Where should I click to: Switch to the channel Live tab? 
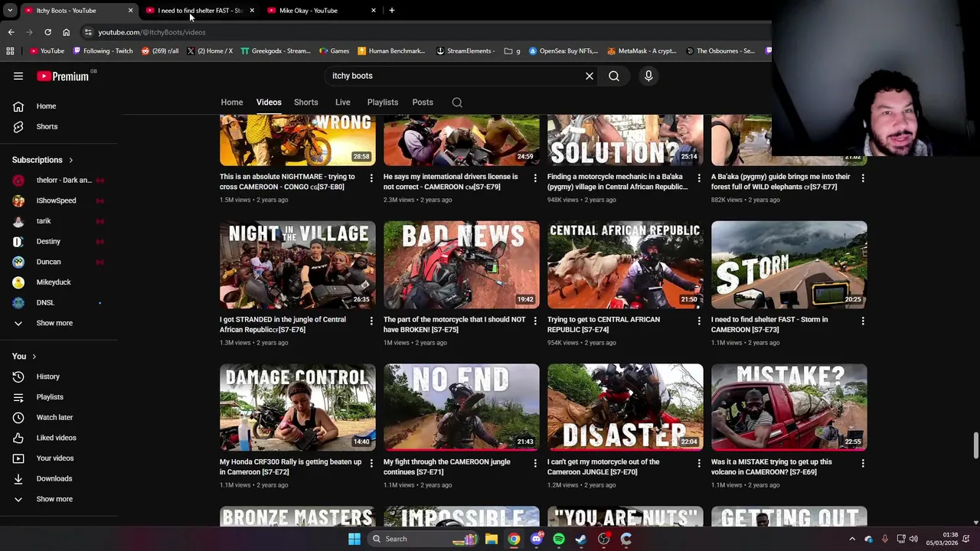[x=343, y=103]
